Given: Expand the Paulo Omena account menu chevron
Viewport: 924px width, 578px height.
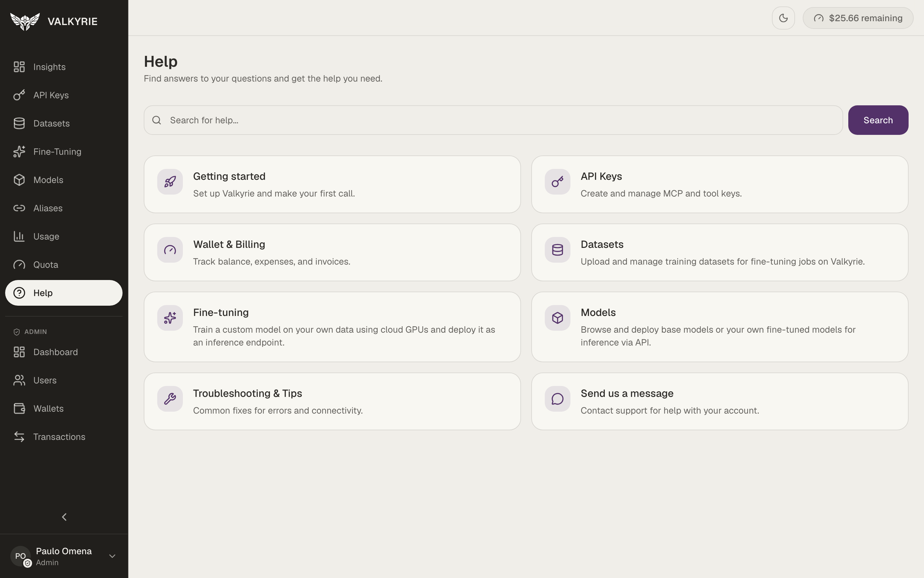Looking at the screenshot, I should pos(112,556).
